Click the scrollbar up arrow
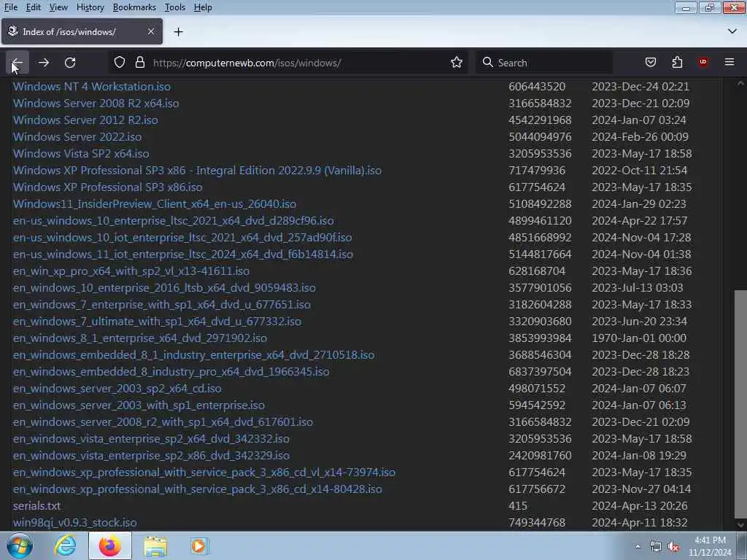The height and width of the screenshot is (560, 747). (x=740, y=83)
